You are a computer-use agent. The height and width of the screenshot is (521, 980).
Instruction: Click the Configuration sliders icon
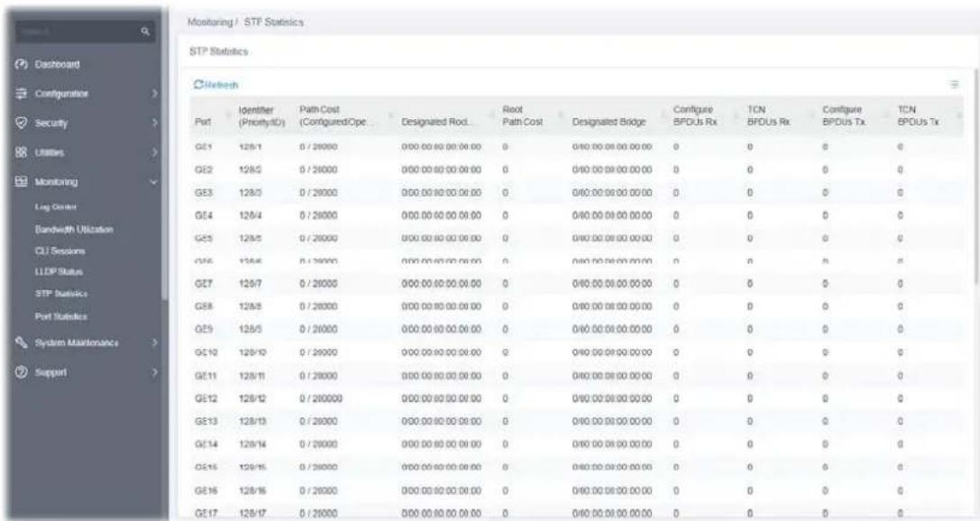coord(22,94)
